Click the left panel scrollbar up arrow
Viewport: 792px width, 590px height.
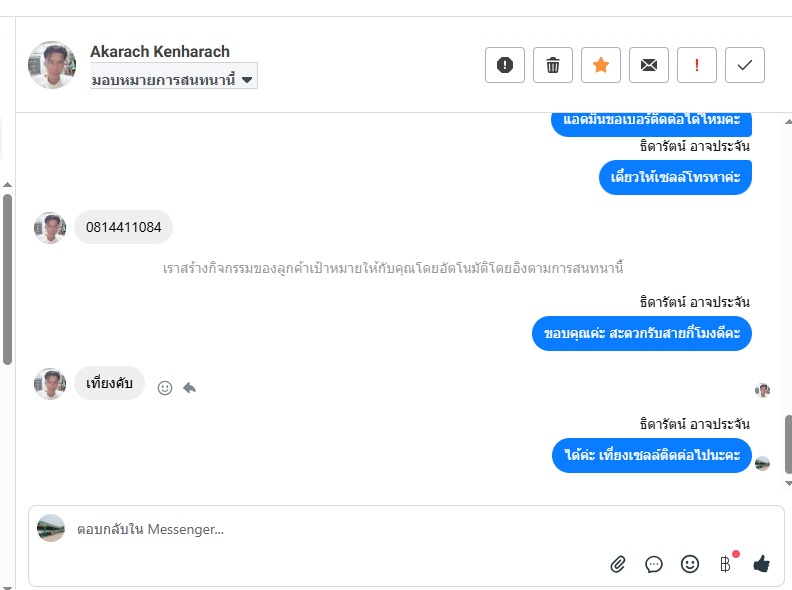tap(7, 185)
